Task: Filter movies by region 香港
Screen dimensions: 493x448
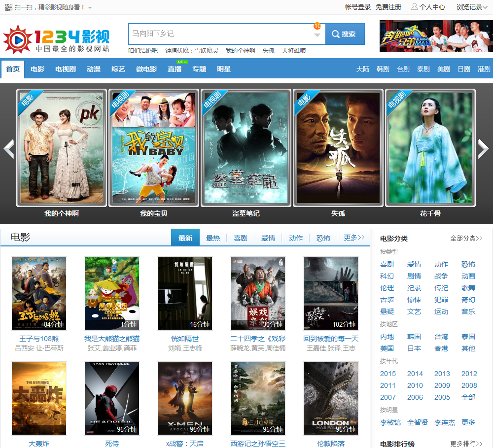Action: click(x=441, y=348)
